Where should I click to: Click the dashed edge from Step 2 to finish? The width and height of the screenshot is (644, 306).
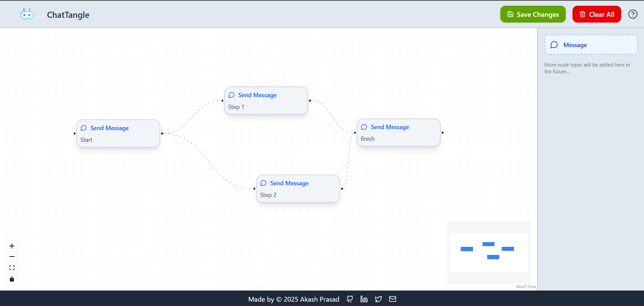[x=349, y=161]
